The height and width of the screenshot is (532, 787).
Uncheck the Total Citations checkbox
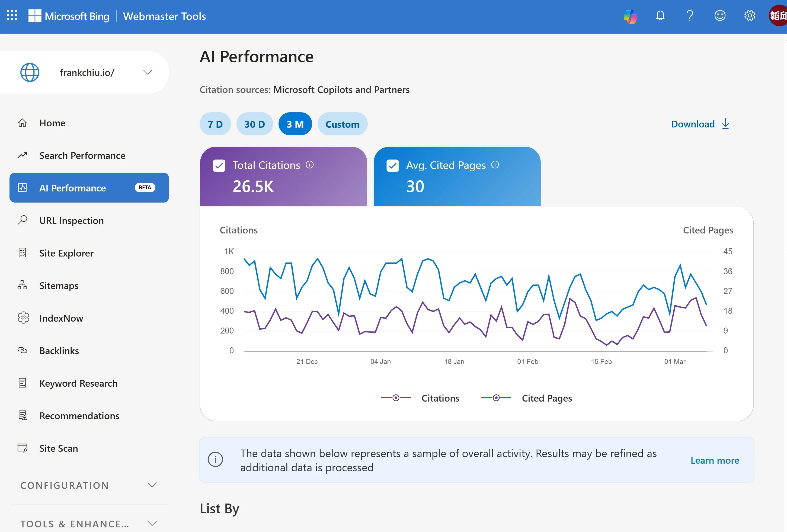[219, 166]
